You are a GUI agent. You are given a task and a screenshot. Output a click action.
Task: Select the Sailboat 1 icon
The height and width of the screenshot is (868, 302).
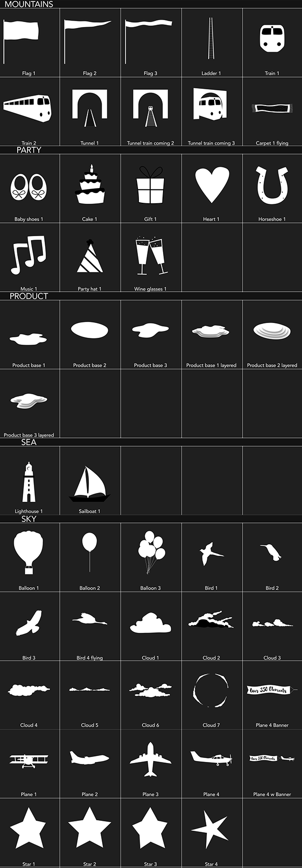click(x=90, y=484)
